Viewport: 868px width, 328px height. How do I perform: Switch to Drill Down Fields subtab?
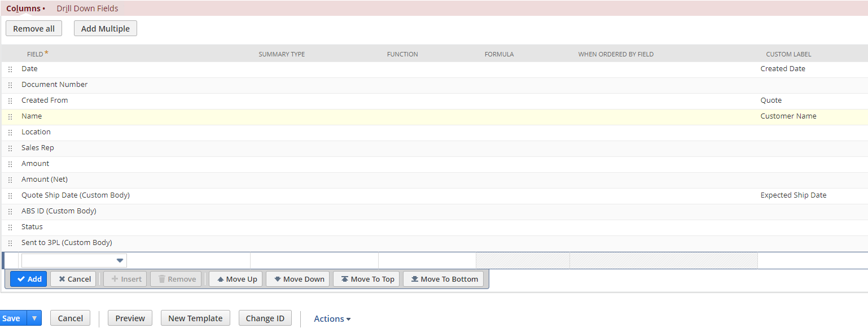click(x=87, y=8)
